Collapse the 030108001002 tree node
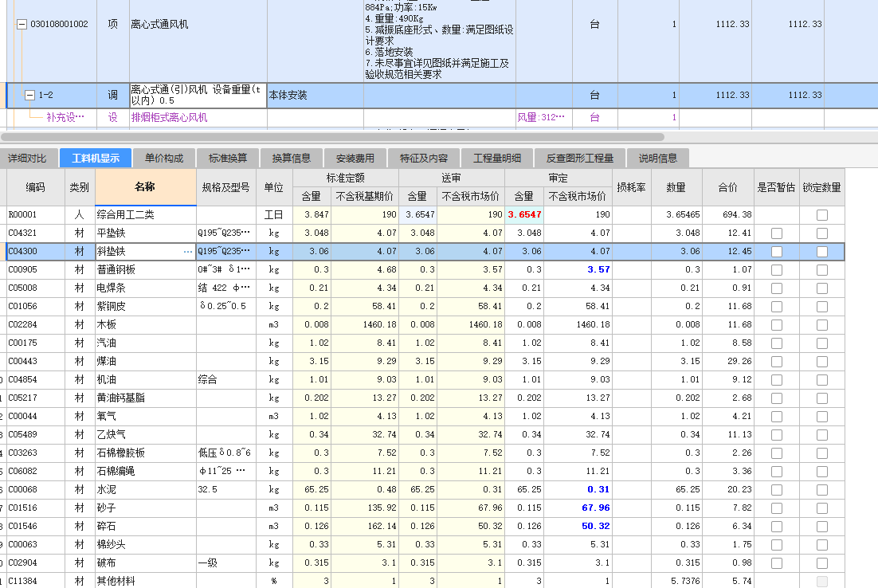878x588 pixels. tap(22, 25)
